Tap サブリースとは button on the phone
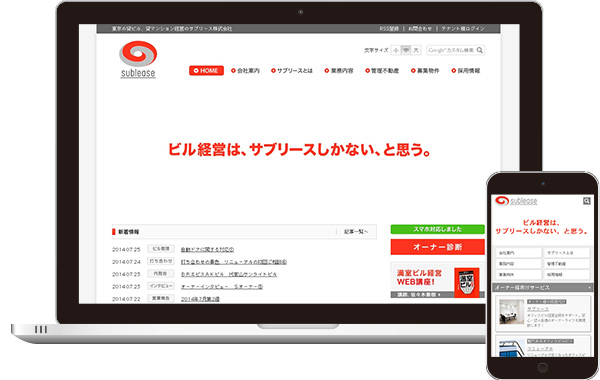This screenshot has height=380, width=600. pos(567,253)
